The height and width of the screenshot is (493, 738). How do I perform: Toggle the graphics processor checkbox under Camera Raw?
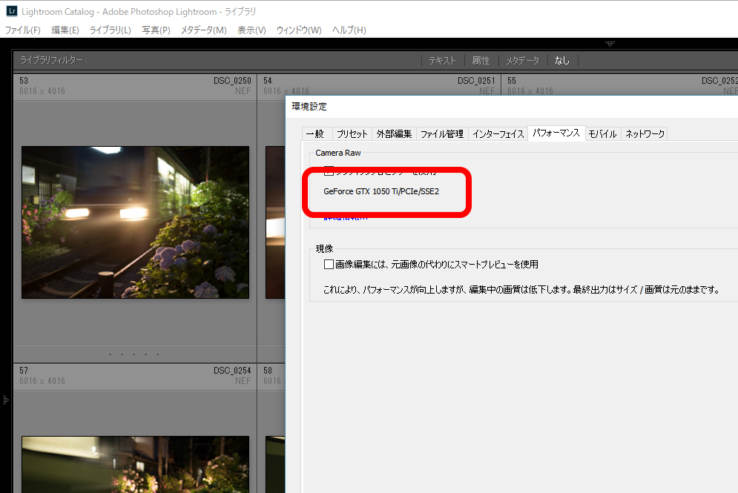point(330,172)
